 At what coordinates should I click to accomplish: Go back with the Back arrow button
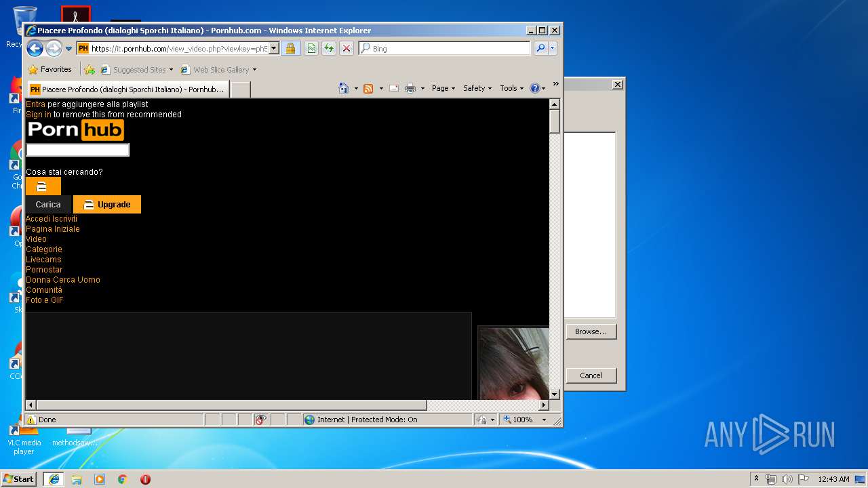point(35,48)
